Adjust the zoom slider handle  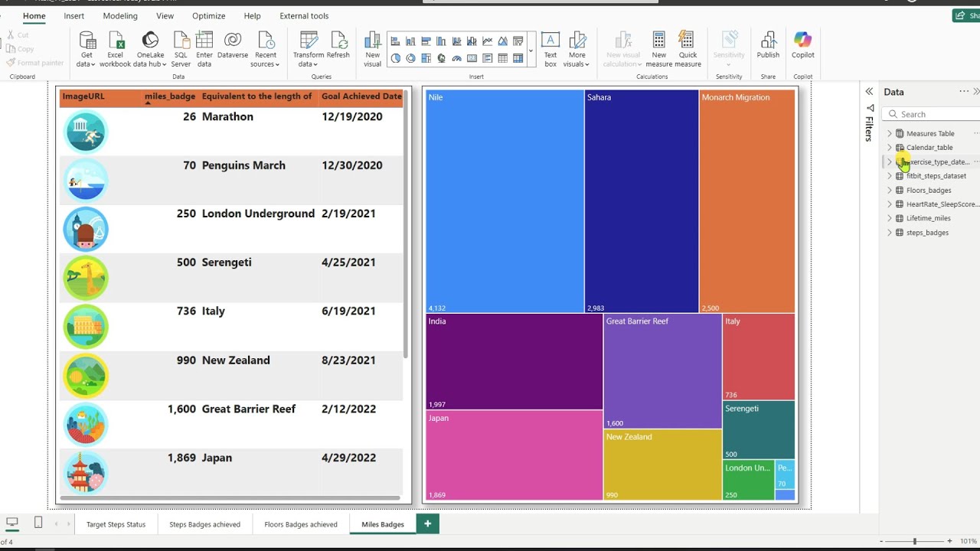tap(913, 542)
